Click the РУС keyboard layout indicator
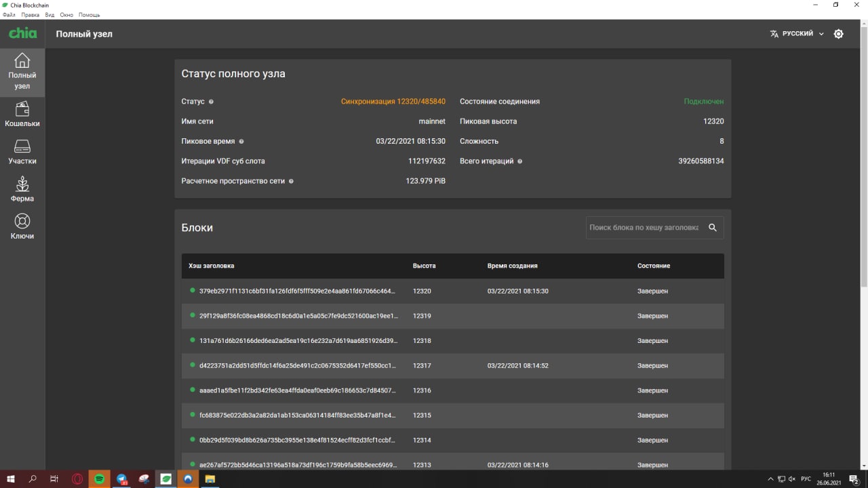868x488 pixels. (x=806, y=479)
